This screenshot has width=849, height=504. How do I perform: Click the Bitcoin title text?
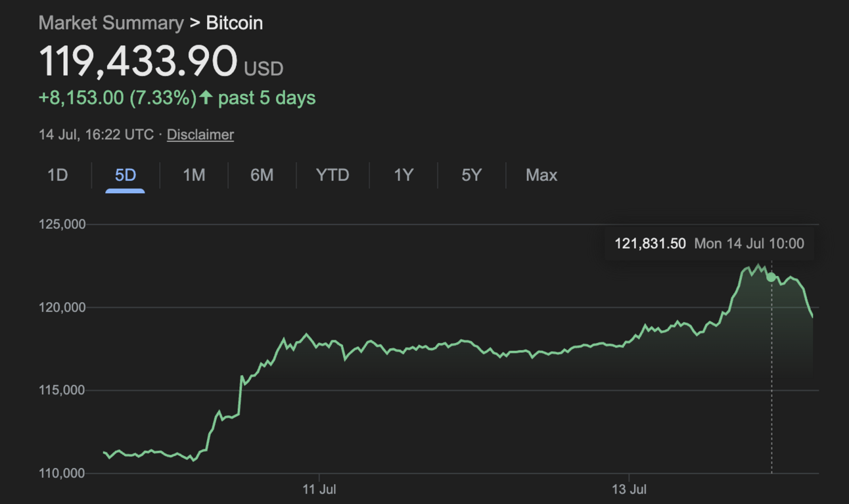pyautogui.click(x=235, y=23)
